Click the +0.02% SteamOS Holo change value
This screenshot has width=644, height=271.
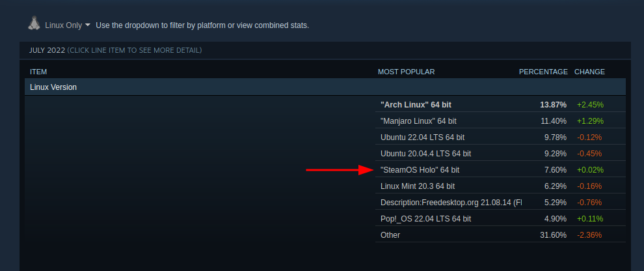click(x=590, y=169)
